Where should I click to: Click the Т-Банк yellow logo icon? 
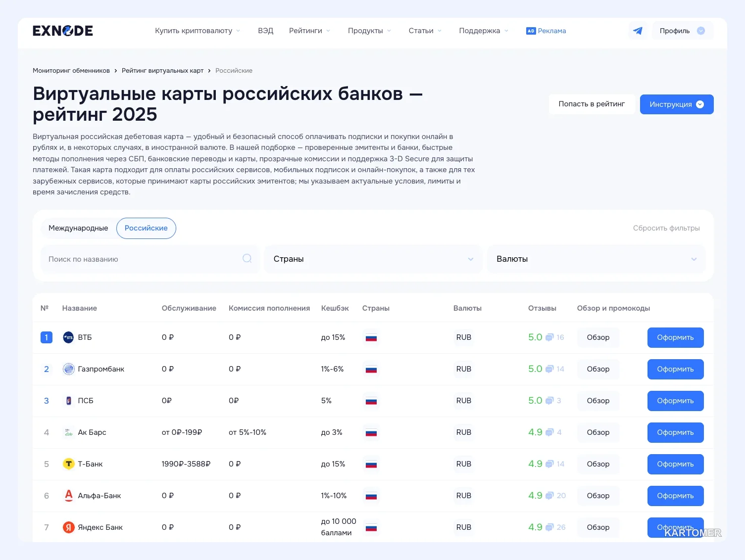[68, 464]
